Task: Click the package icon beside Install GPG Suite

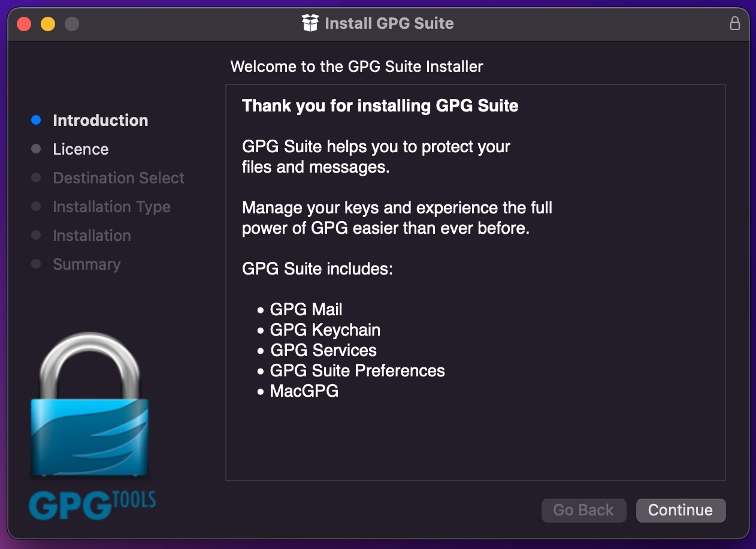Action: tap(310, 23)
